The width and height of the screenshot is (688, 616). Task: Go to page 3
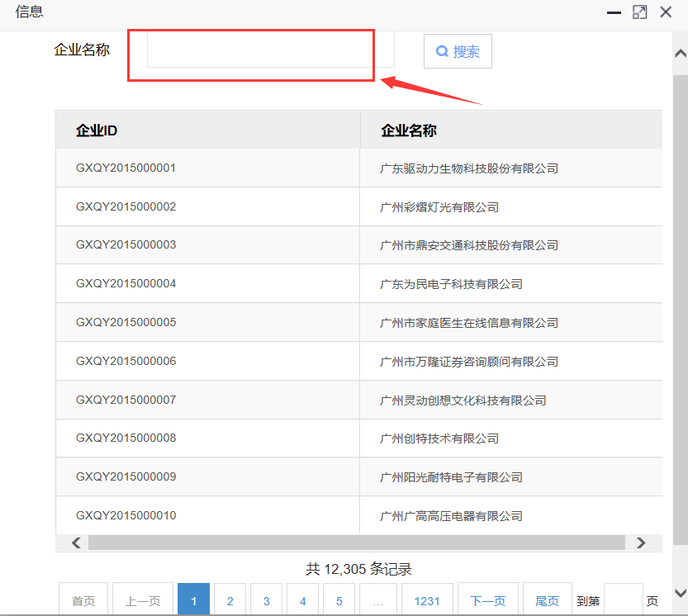266,600
